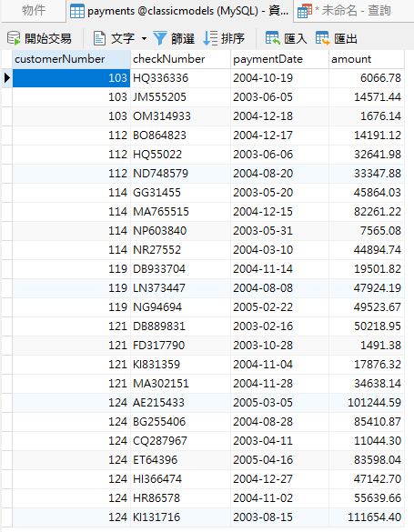Click cell AE215433
The height and width of the screenshot is (532, 414).
pos(180,403)
